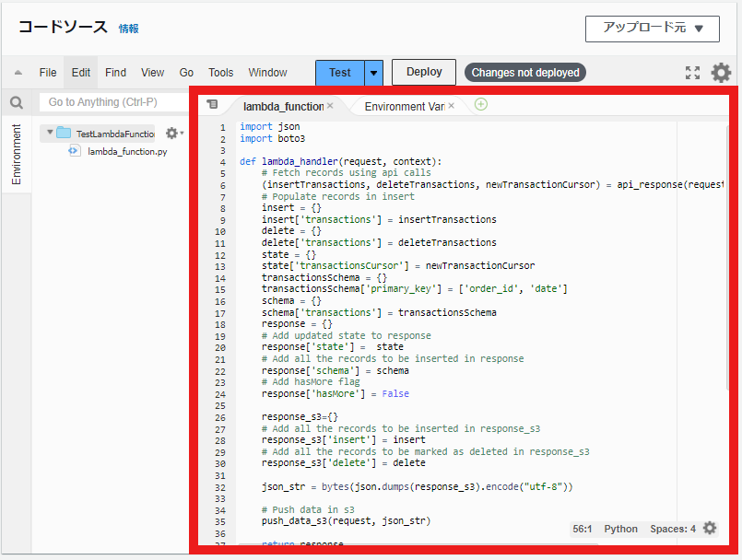Viewport: 742px width, 560px height.
Task: Switch to the Environment Var tab
Action: coord(406,105)
